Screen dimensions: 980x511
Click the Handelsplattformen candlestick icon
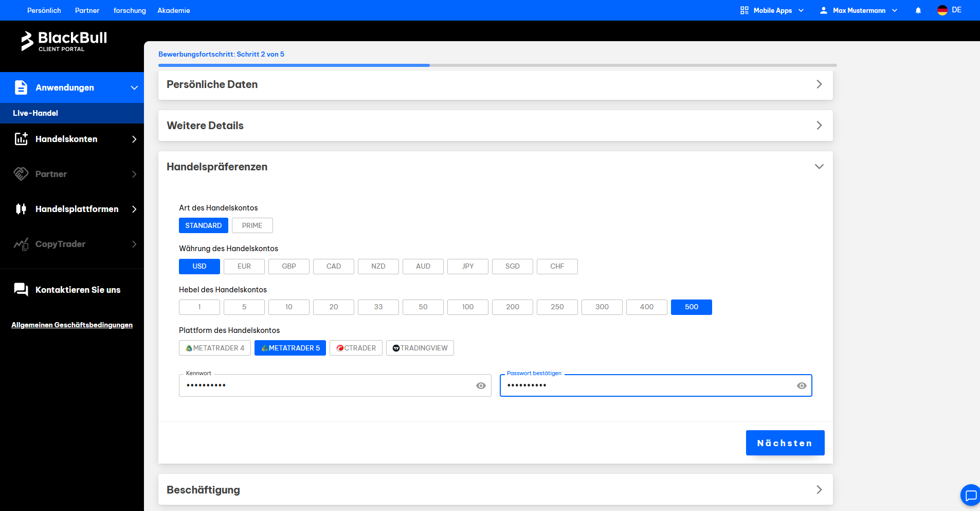(x=21, y=209)
